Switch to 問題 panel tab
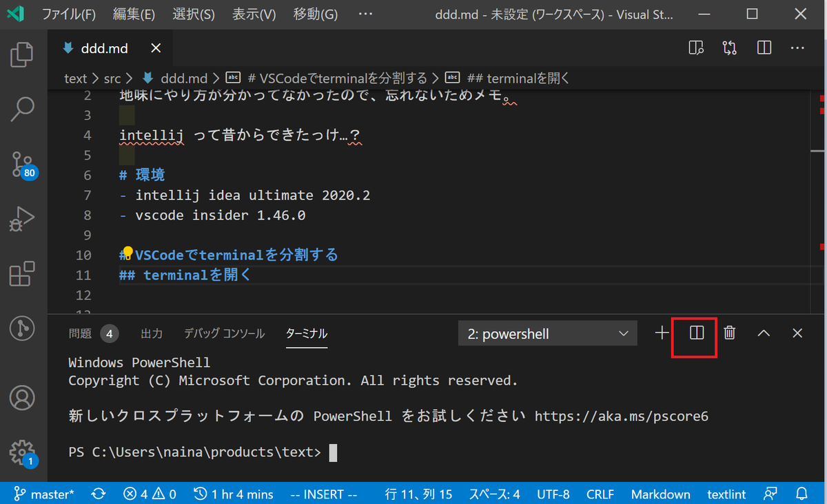The height and width of the screenshot is (504, 827). point(93,333)
